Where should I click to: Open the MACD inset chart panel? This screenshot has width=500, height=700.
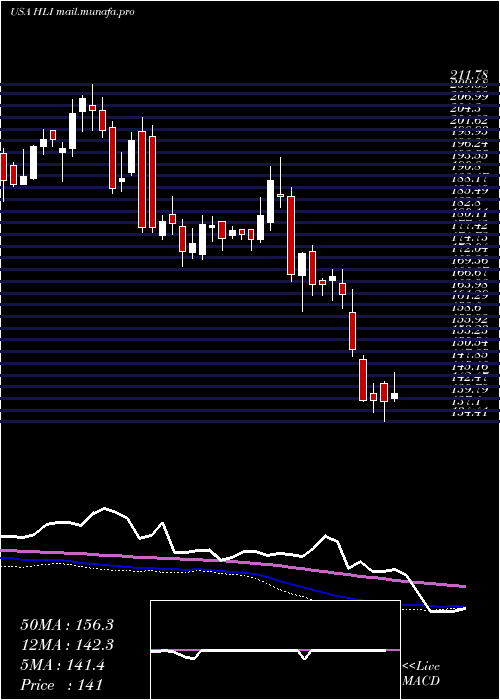click(275, 650)
